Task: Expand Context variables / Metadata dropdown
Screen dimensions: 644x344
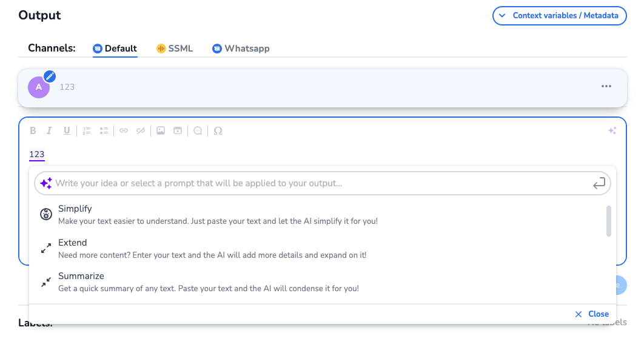Action: [x=559, y=16]
